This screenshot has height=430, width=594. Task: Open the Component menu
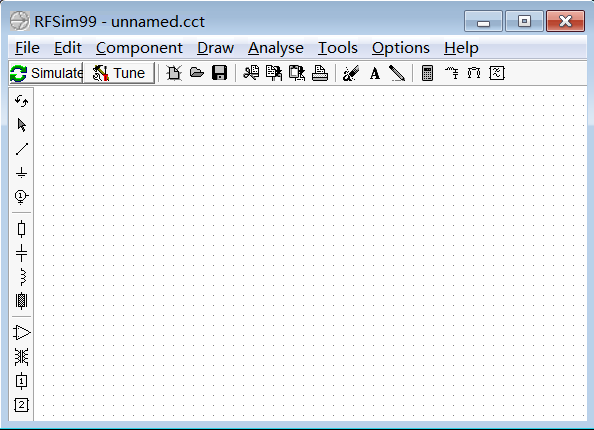139,48
